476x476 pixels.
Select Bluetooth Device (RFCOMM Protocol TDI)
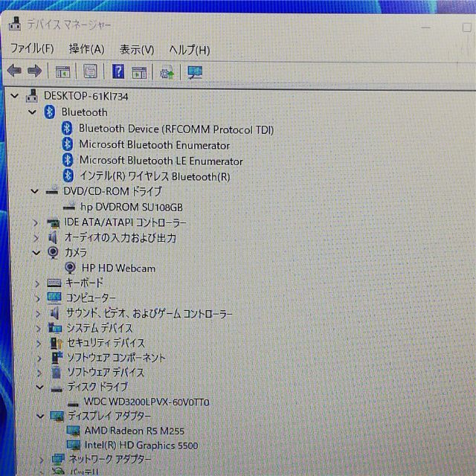(176, 129)
